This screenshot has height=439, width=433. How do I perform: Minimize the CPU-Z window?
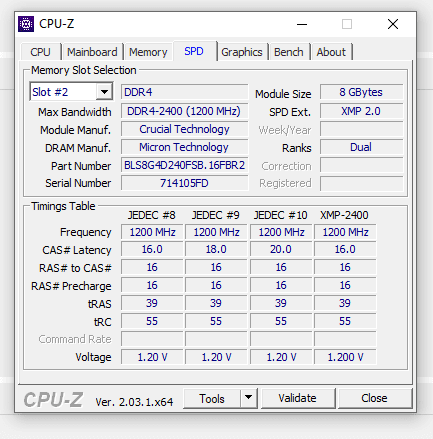point(302,24)
